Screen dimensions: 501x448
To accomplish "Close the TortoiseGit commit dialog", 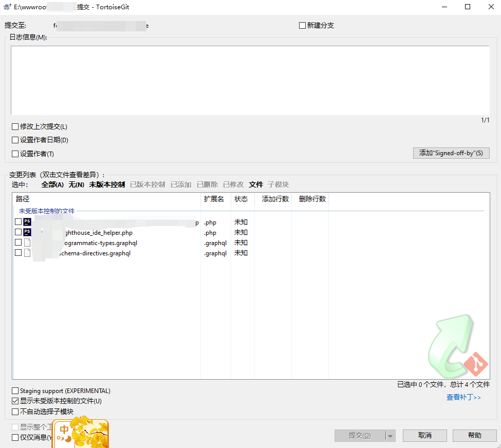I will click(491, 7).
